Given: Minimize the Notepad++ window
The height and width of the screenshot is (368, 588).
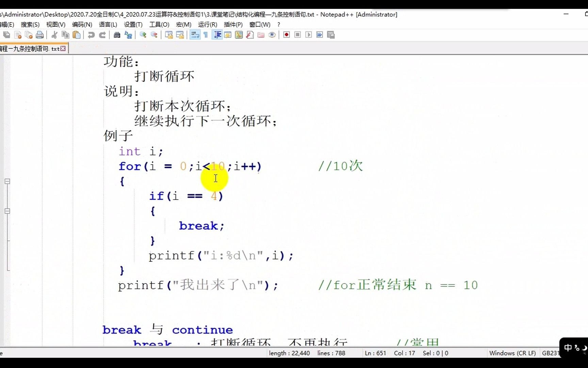Looking at the screenshot, I should click(x=566, y=14).
